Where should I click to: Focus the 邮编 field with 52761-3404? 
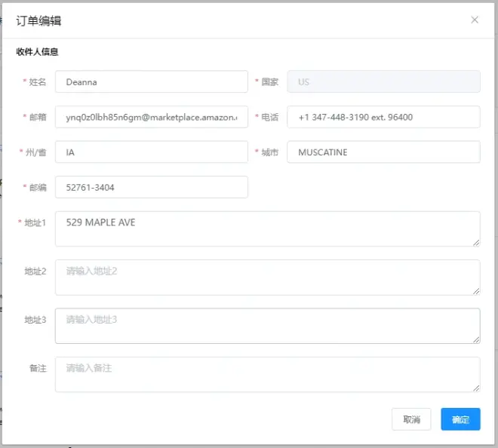(151, 187)
